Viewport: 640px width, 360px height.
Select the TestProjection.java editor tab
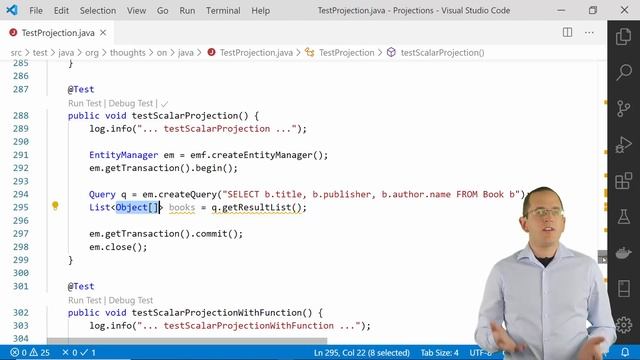58,33
